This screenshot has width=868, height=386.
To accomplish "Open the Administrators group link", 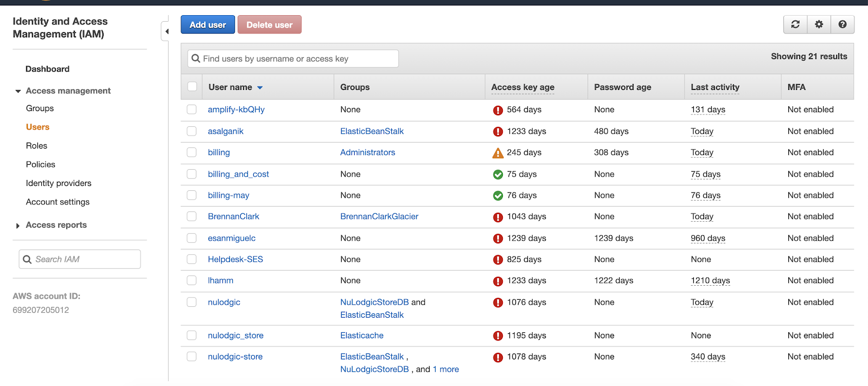I will pos(368,152).
